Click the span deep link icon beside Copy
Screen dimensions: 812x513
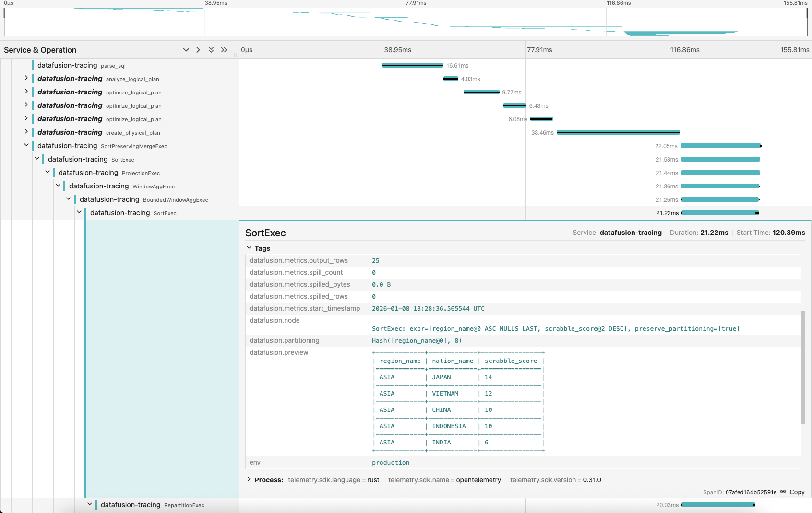tap(783, 492)
